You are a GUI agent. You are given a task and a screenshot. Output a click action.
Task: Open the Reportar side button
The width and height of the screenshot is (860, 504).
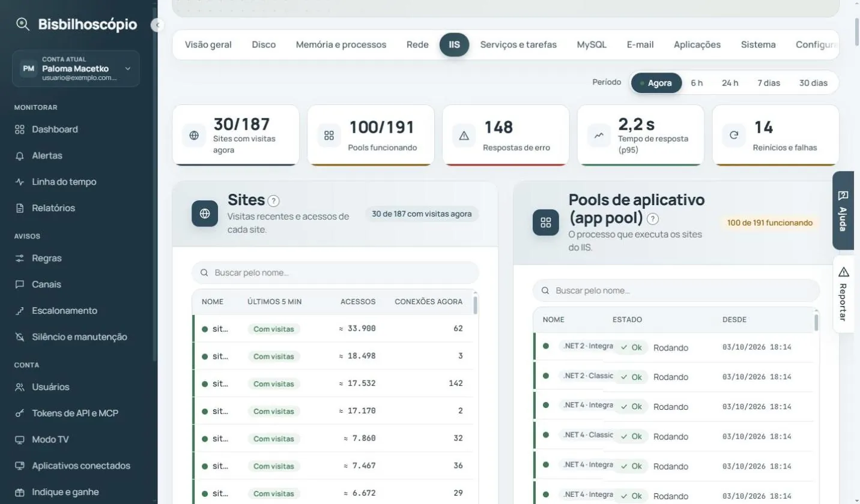click(843, 294)
